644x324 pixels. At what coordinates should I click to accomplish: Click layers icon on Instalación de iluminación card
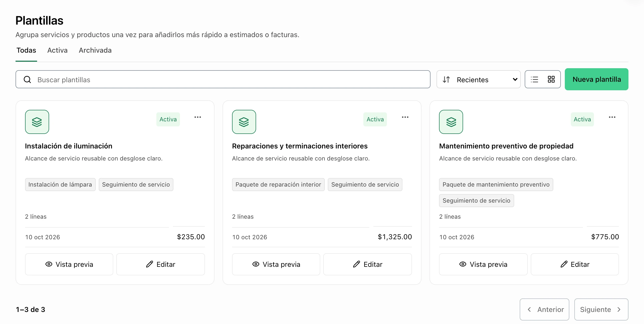[37, 122]
